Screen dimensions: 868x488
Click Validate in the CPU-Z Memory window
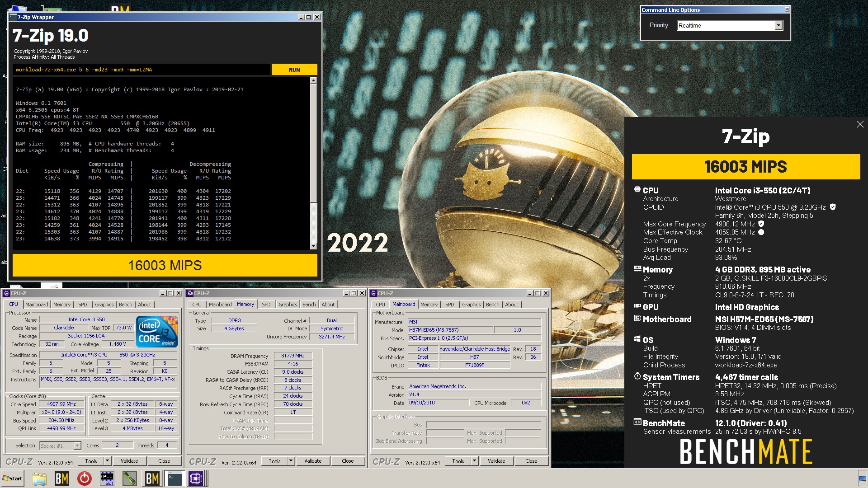tap(313, 461)
